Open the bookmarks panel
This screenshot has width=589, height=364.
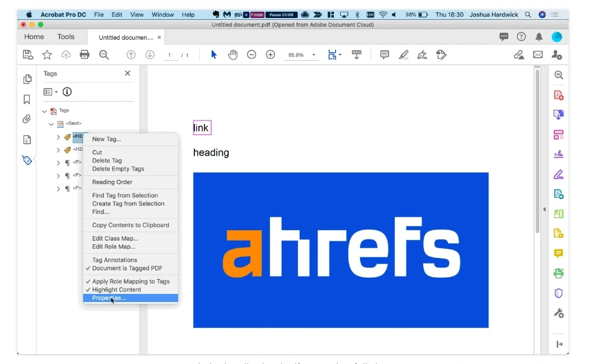(27, 99)
